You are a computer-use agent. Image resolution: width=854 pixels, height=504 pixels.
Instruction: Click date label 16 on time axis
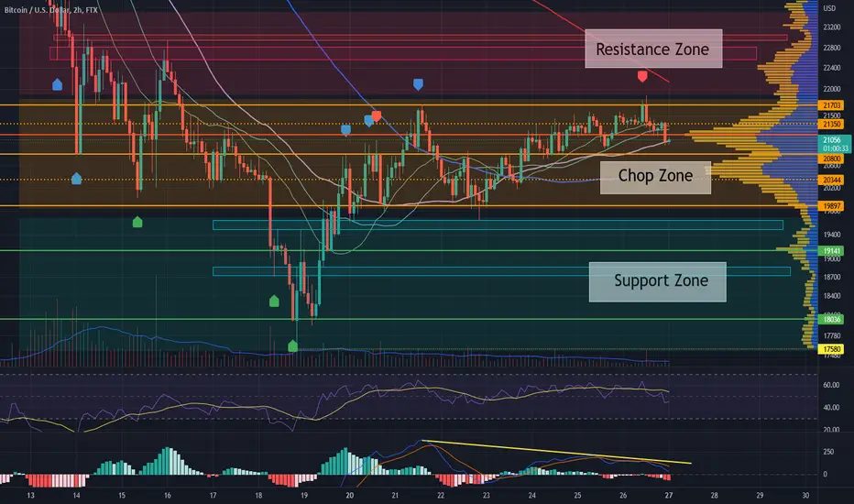point(167,495)
